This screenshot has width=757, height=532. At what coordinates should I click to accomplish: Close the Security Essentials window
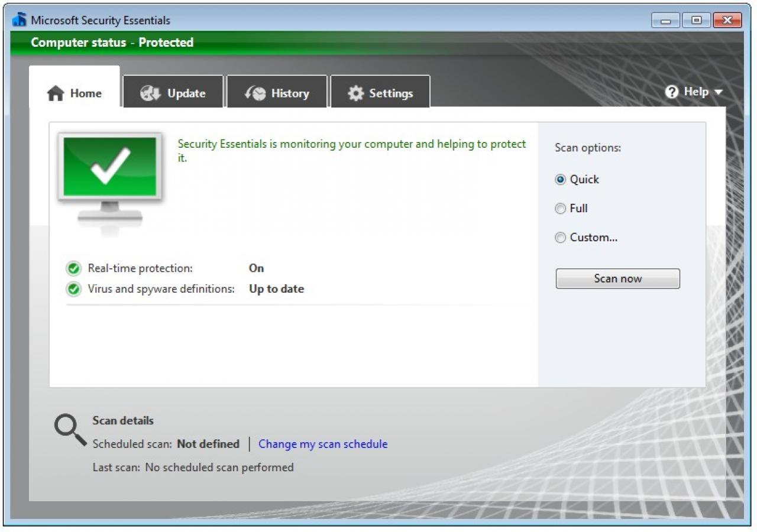coord(727,21)
